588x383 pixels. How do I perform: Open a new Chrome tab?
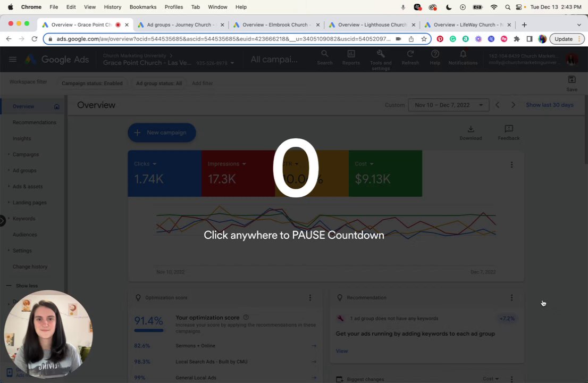tap(524, 25)
